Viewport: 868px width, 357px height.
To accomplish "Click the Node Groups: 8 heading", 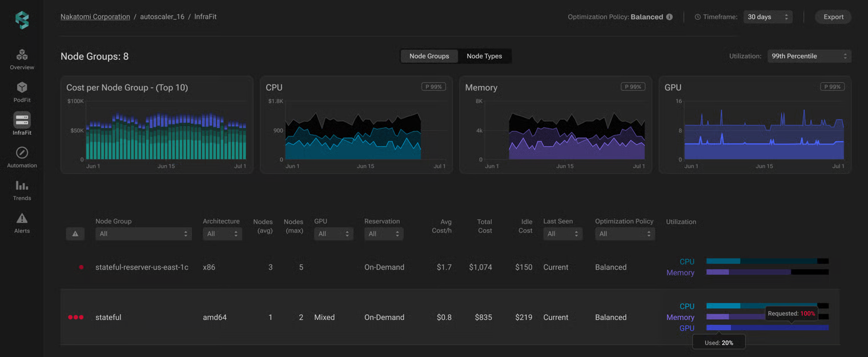I will click(x=95, y=57).
